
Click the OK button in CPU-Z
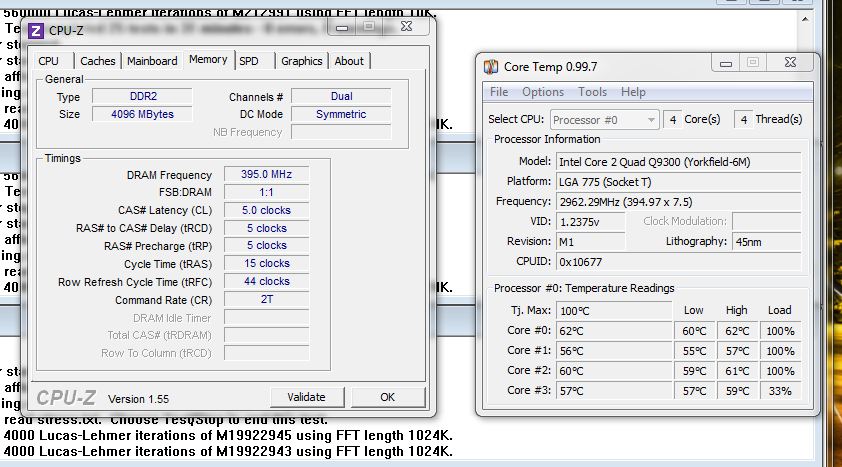[x=387, y=397]
